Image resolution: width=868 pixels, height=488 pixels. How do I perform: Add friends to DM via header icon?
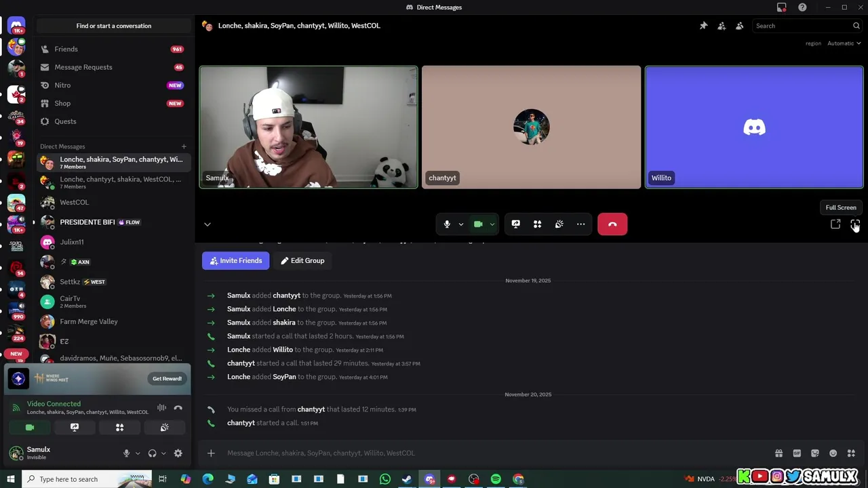(x=722, y=26)
